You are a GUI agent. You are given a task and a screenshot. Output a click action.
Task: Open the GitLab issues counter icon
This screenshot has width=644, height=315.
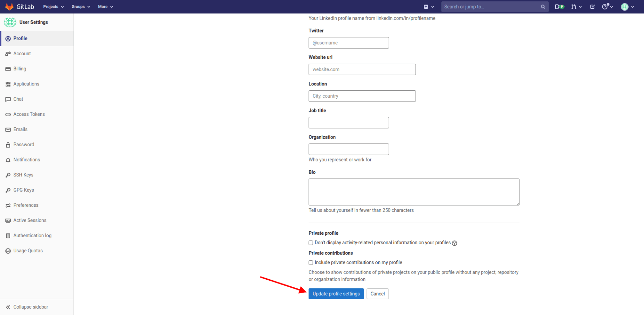559,7
